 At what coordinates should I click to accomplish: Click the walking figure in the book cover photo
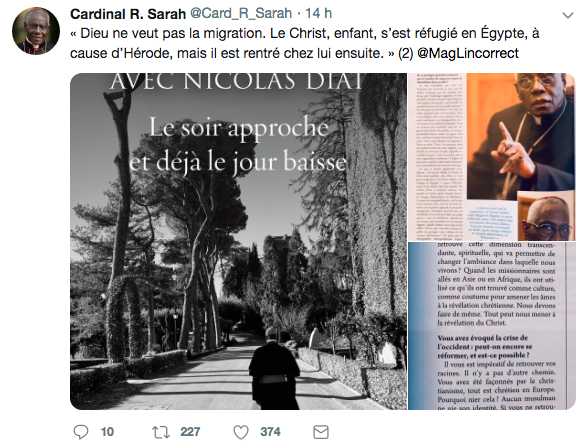274,369
